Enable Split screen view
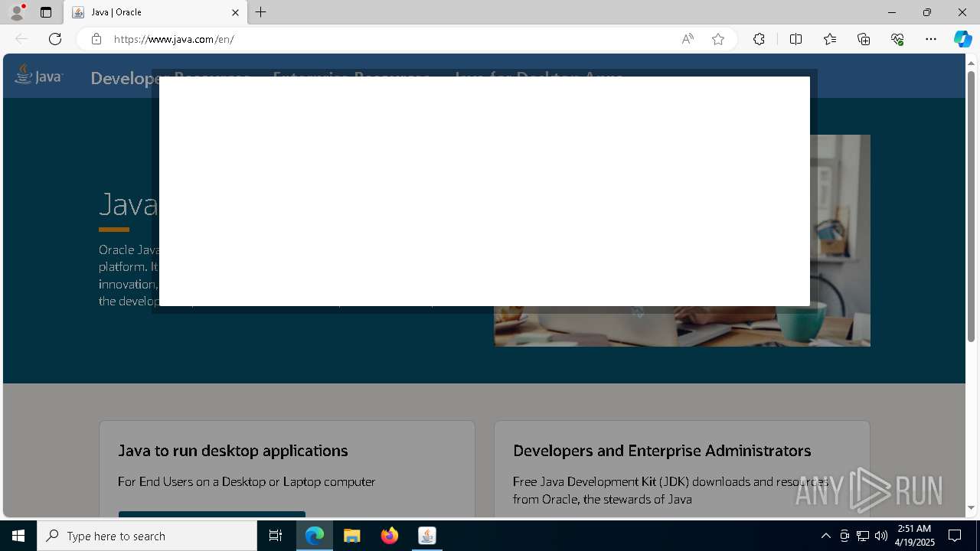This screenshot has height=551, width=980. click(x=795, y=39)
